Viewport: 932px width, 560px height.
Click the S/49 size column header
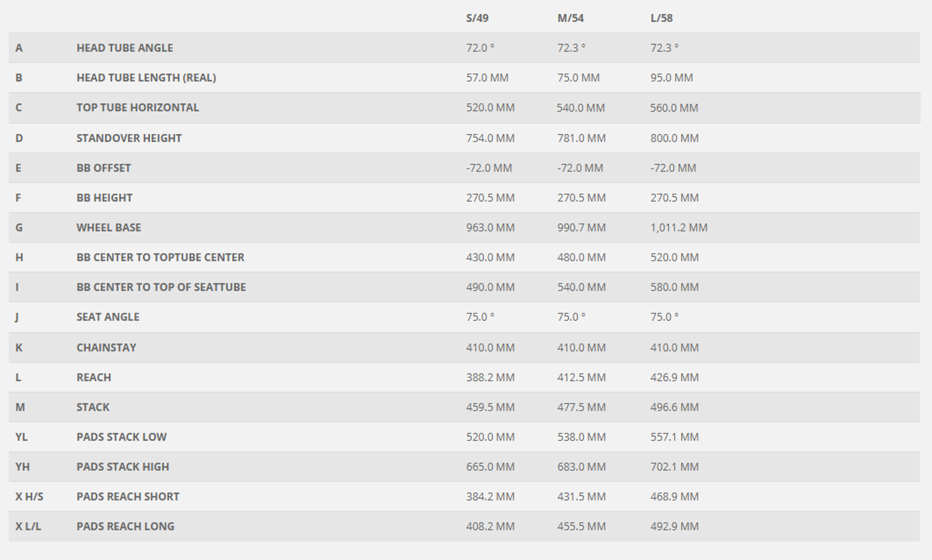point(477,18)
